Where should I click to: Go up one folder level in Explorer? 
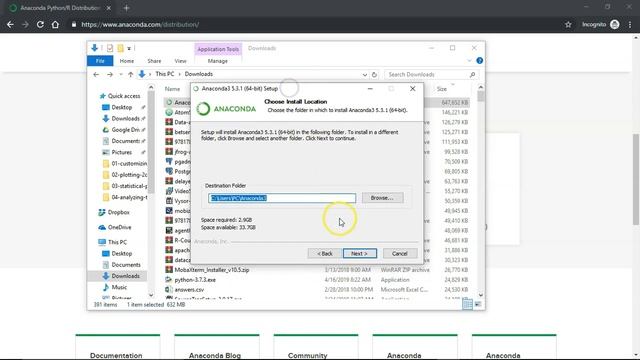pos(130,74)
